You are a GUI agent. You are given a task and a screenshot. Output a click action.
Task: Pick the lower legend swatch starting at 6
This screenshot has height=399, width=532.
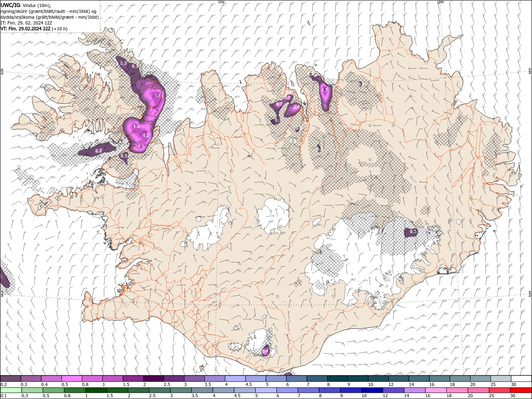(287, 390)
